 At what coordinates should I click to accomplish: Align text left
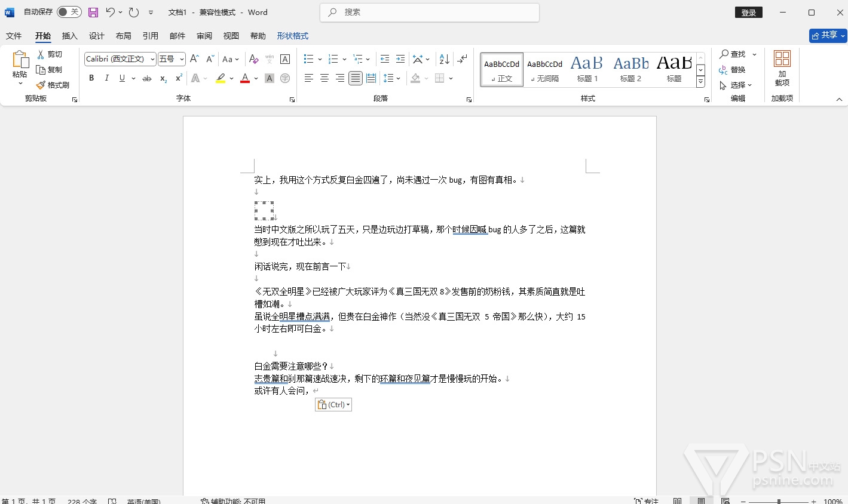309,78
